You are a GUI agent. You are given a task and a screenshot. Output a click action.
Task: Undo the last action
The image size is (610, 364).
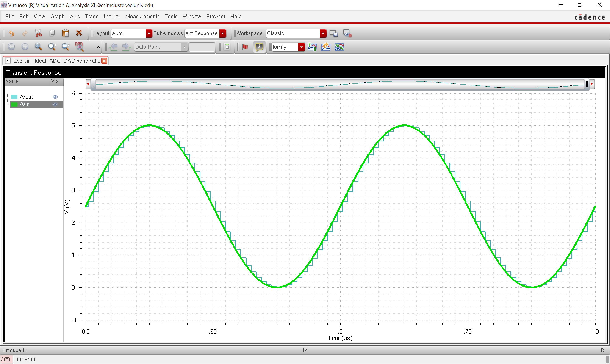point(11,33)
